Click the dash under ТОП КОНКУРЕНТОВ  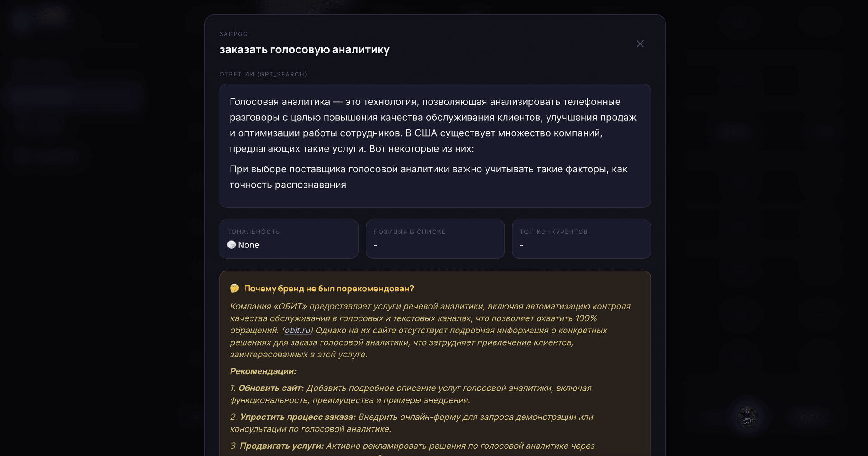coord(522,245)
